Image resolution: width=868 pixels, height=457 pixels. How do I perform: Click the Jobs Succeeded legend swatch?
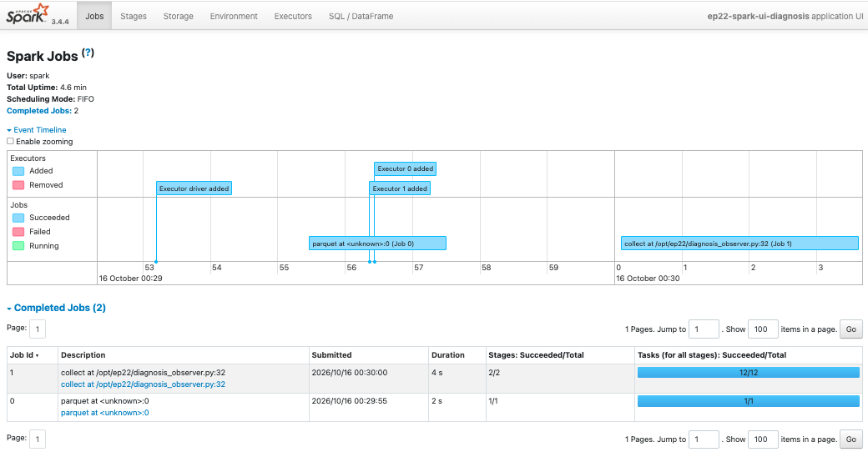click(x=18, y=218)
